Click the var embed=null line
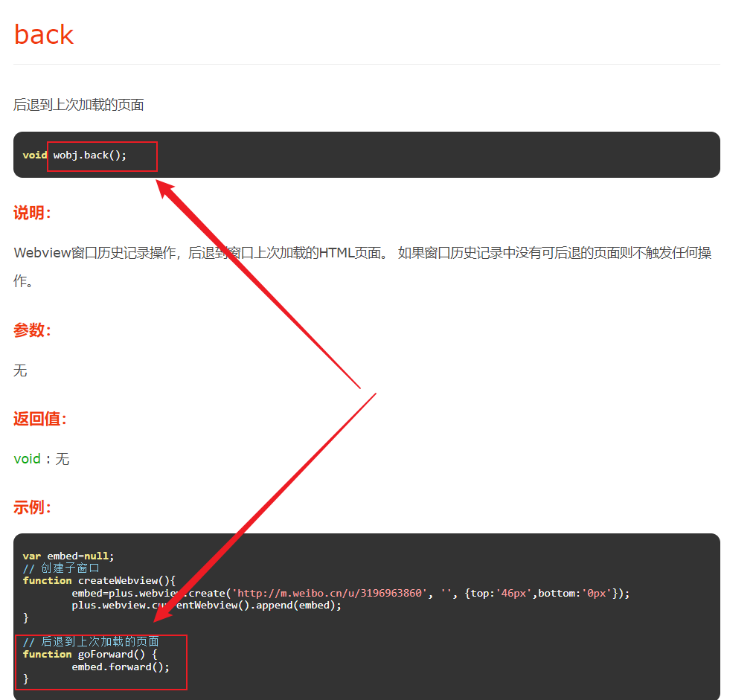This screenshot has height=700, width=756. click(68, 556)
